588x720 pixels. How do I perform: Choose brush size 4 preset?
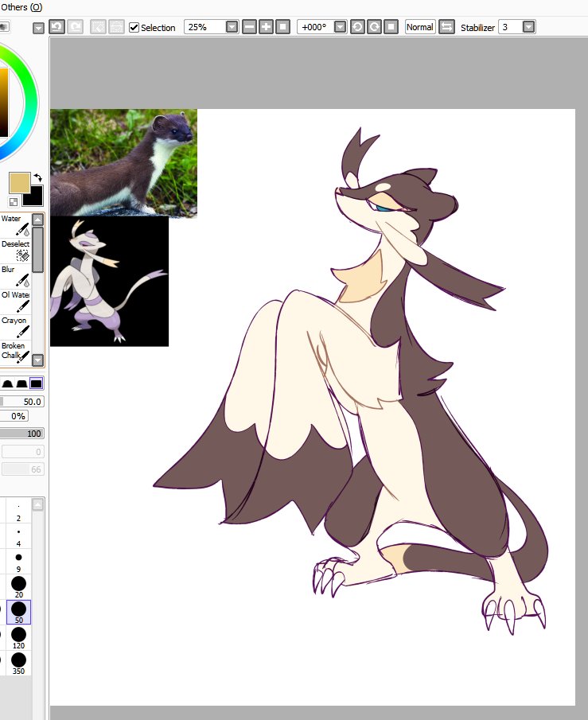[x=18, y=537]
